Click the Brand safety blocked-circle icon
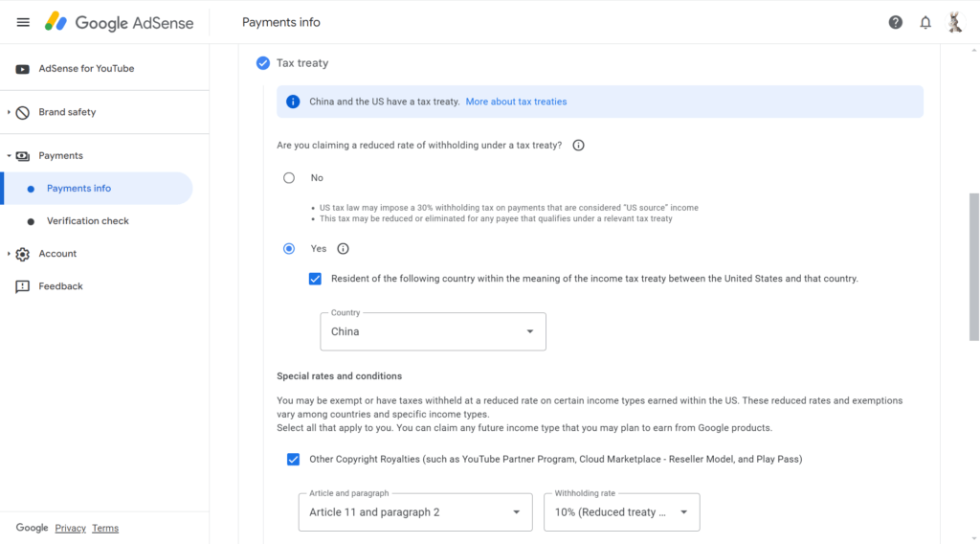The image size is (980, 544). pyautogui.click(x=23, y=113)
